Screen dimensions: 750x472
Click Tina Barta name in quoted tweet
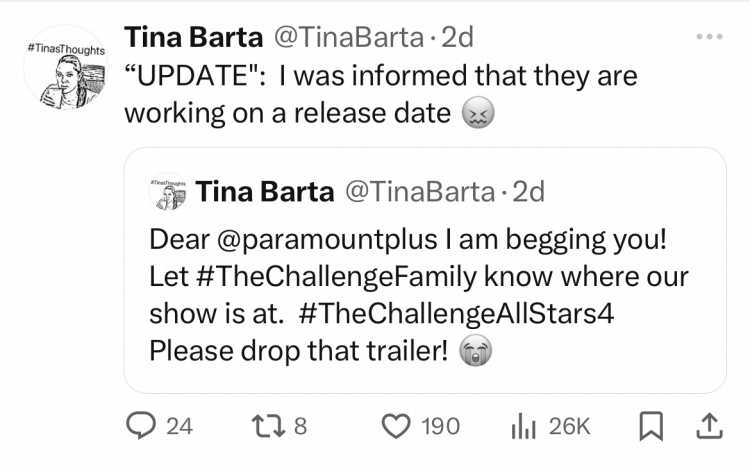point(265,192)
